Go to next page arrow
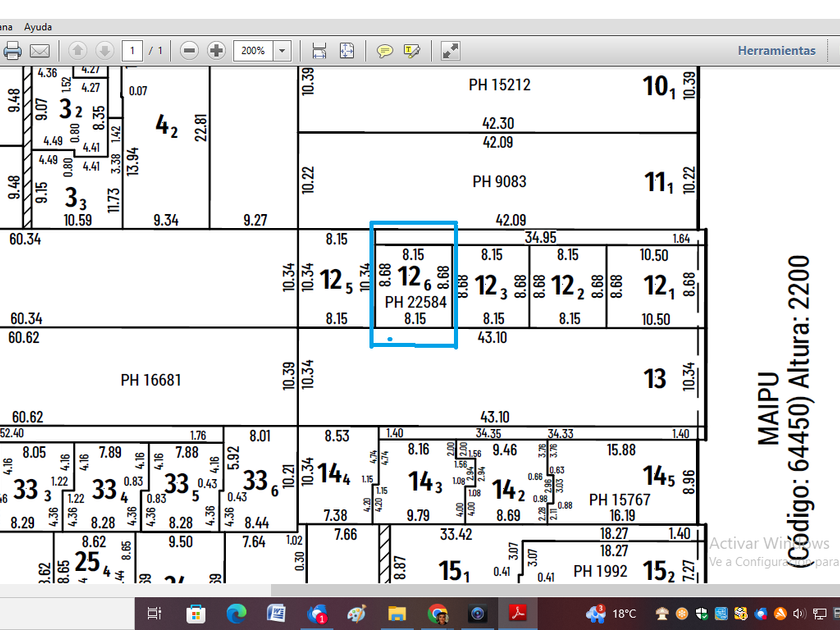 (104, 50)
